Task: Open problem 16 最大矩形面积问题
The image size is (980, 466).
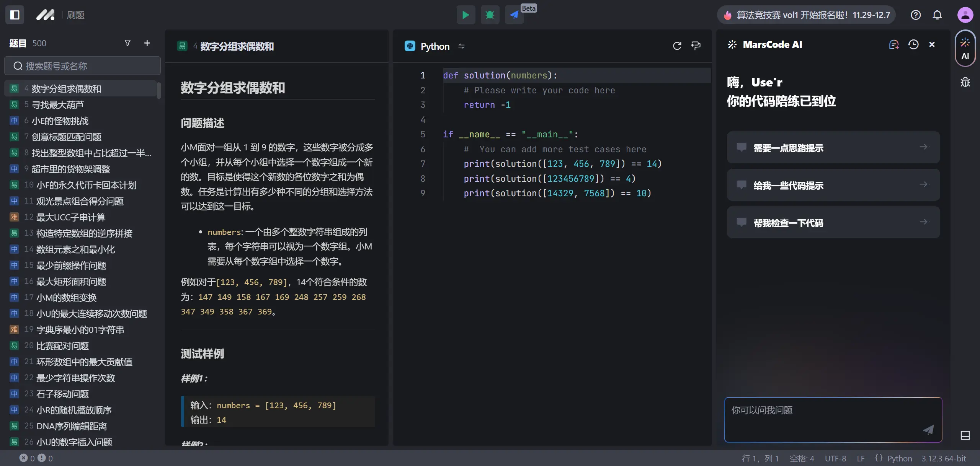Action: (80, 282)
